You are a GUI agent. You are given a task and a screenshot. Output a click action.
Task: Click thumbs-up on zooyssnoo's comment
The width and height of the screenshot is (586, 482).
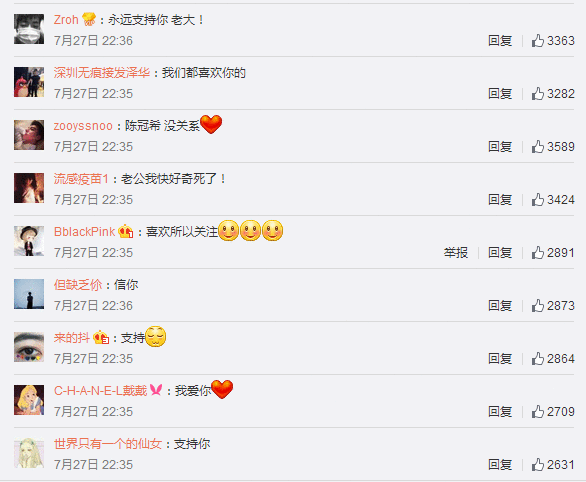point(537,146)
